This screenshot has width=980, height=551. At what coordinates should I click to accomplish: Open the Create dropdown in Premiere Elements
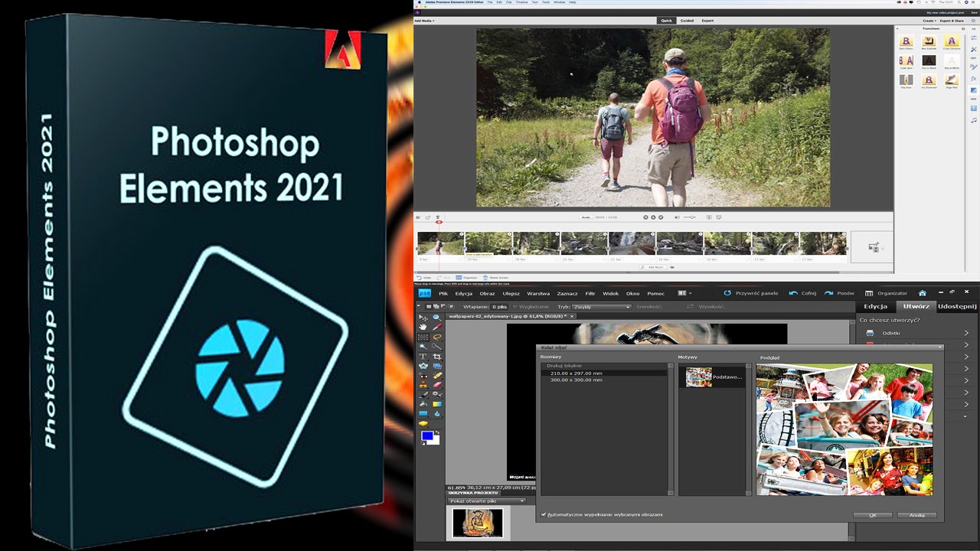929,21
